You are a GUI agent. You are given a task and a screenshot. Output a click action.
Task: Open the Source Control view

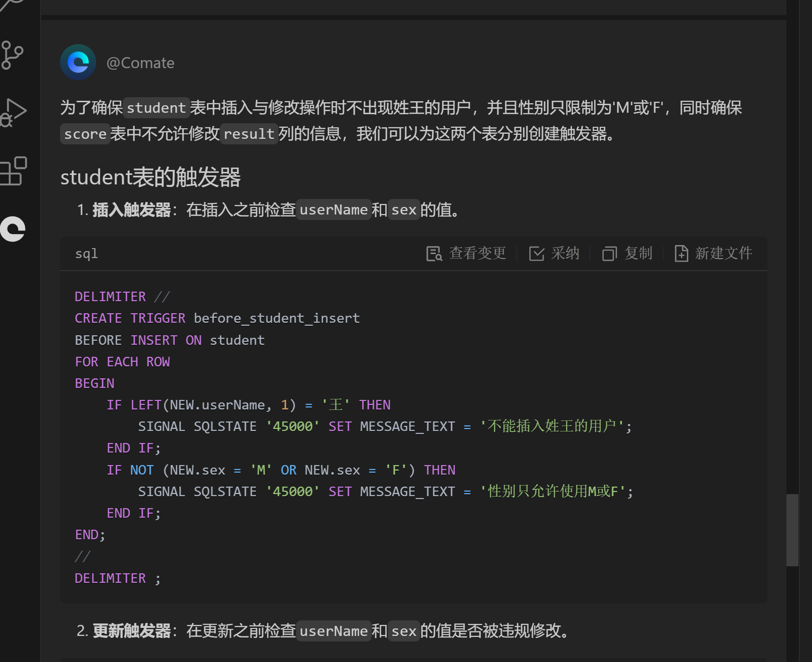tap(12, 55)
